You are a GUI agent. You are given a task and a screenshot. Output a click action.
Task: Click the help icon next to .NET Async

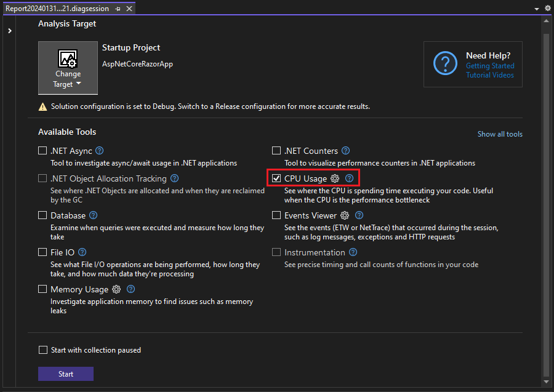pyautogui.click(x=99, y=150)
